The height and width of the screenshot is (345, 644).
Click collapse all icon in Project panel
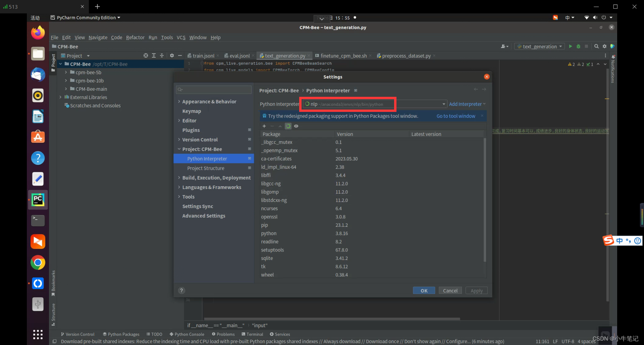[x=162, y=56]
